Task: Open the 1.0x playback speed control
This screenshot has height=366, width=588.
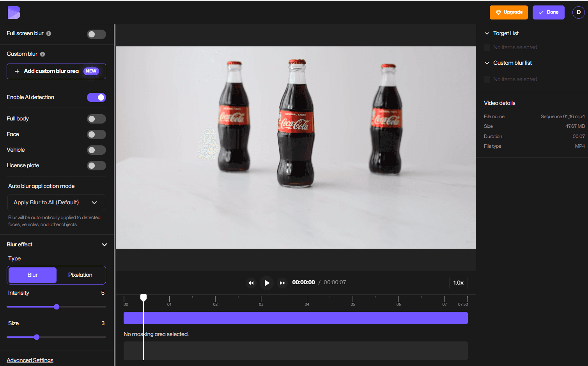Action: coord(458,283)
